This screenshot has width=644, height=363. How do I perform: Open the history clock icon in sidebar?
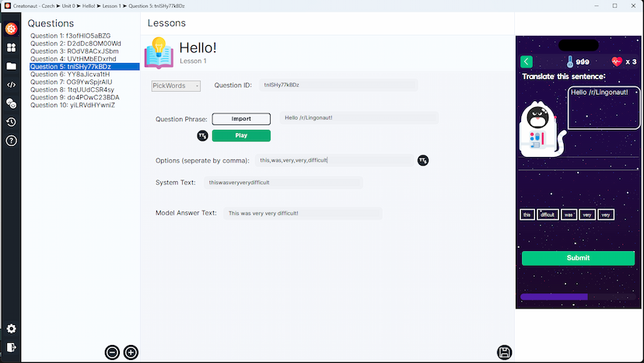coord(12,122)
